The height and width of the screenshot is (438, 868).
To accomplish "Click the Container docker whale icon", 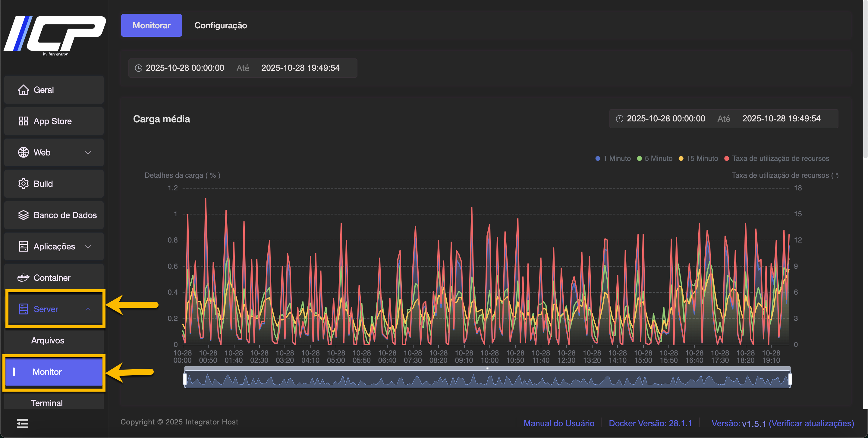I will pos(23,278).
